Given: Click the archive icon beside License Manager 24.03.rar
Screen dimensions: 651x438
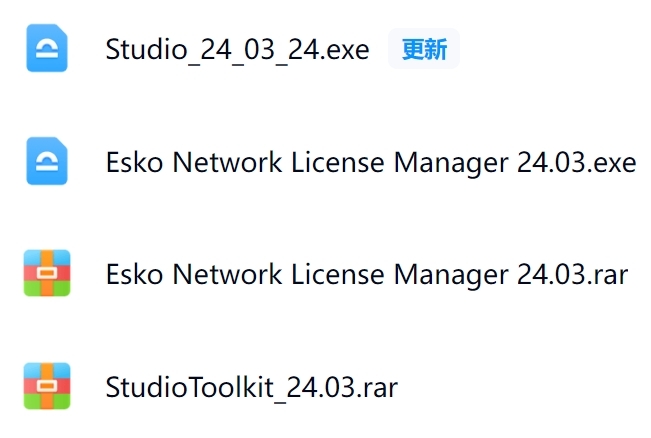Looking at the screenshot, I should (46, 274).
